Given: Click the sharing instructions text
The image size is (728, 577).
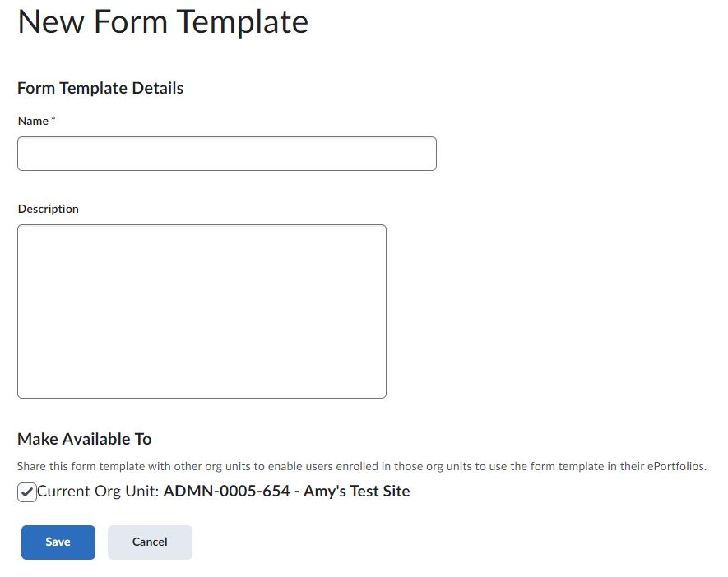Looking at the screenshot, I should coord(362,466).
